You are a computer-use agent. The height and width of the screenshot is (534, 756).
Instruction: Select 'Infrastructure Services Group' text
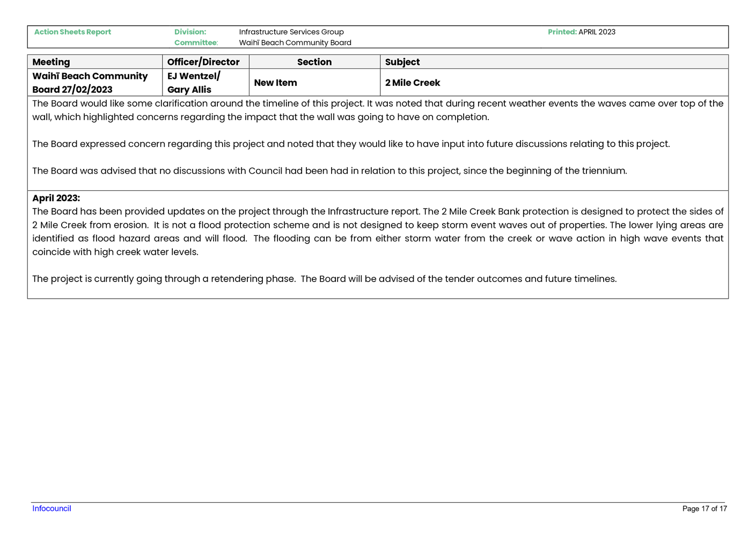click(x=291, y=32)
